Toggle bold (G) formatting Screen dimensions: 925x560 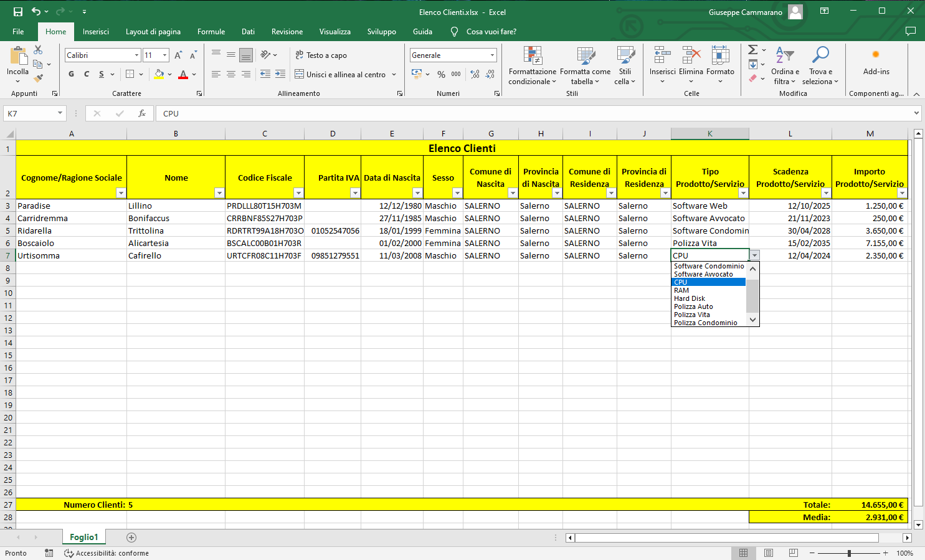pos(71,74)
